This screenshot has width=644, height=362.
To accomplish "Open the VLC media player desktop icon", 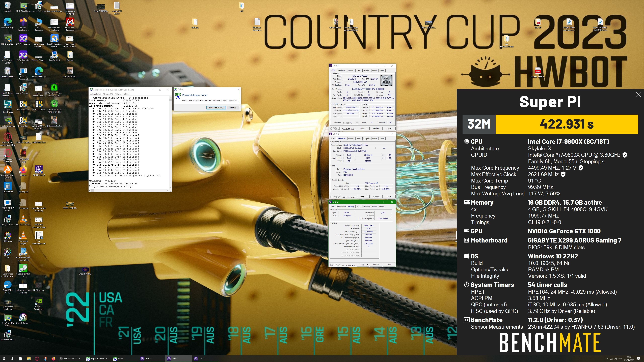I will pyautogui.click(x=23, y=235).
